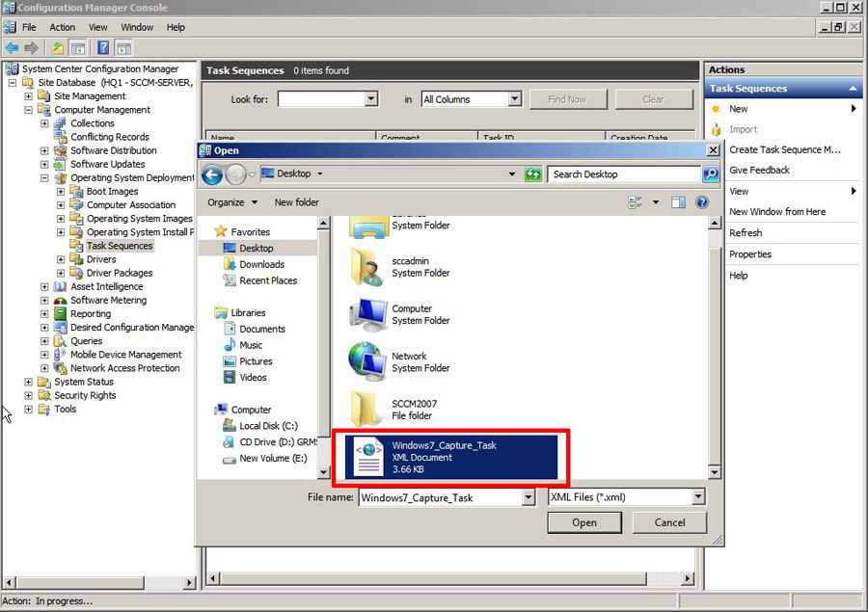The width and height of the screenshot is (868, 612).
Task: Select the sccadmin system folder icon
Action: coord(367,267)
